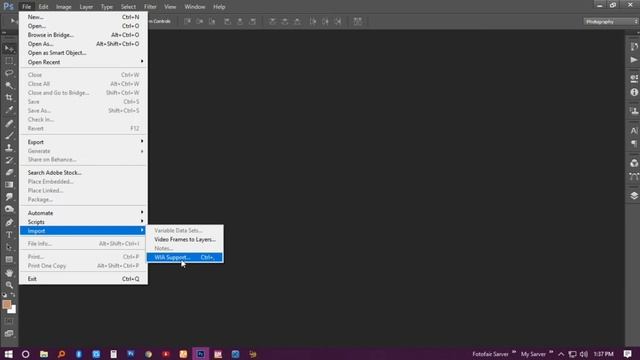Select the Crop tool
This screenshot has width=640, height=360.
pos(9,98)
